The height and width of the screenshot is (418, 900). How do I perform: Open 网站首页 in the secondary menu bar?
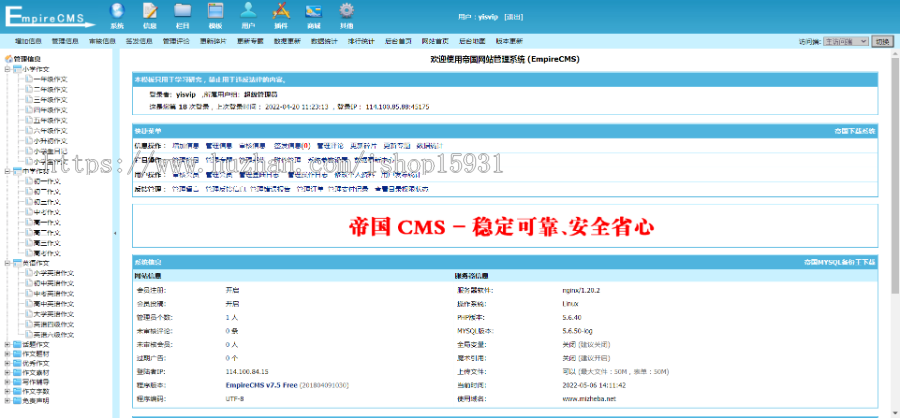(x=435, y=41)
